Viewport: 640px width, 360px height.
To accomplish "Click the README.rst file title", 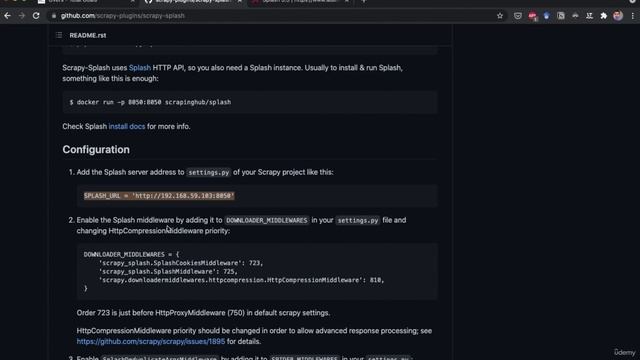I will click(88, 36).
